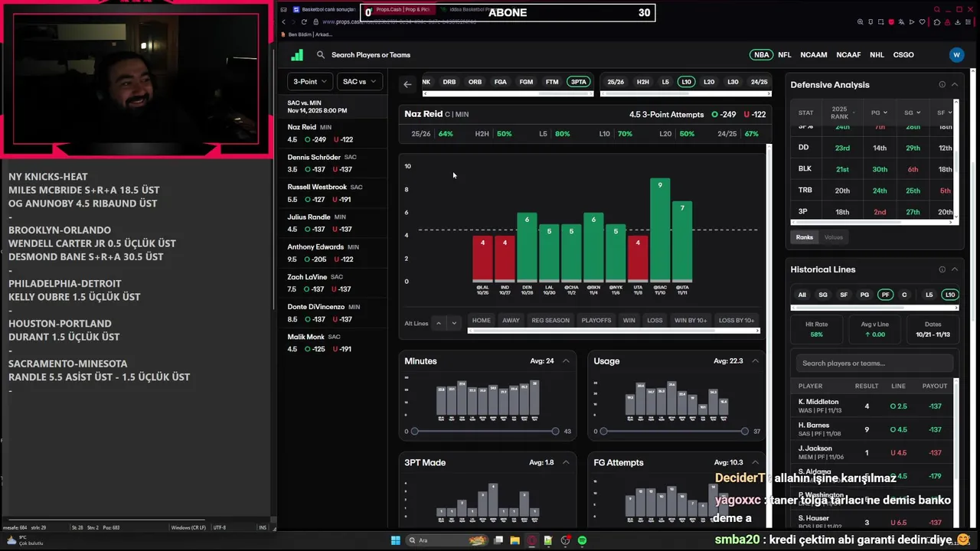
Task: Click the Minutes range slider right handle
Action: click(555, 432)
